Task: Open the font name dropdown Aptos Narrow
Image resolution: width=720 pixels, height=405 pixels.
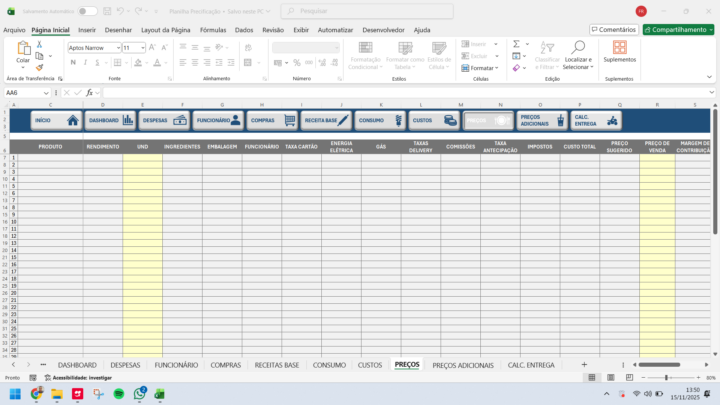Action: click(x=117, y=47)
